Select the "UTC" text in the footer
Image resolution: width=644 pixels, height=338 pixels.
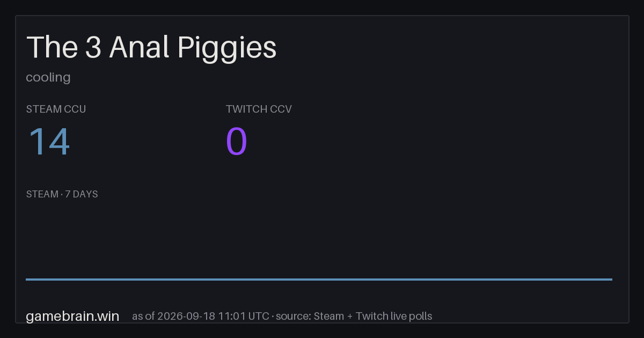click(x=259, y=316)
